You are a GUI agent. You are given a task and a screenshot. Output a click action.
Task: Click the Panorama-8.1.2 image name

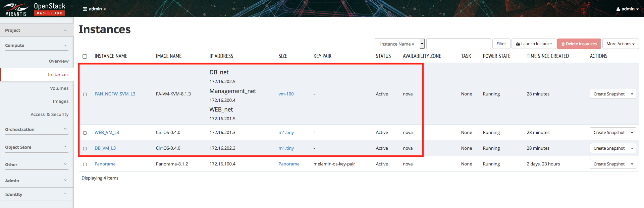click(x=172, y=164)
